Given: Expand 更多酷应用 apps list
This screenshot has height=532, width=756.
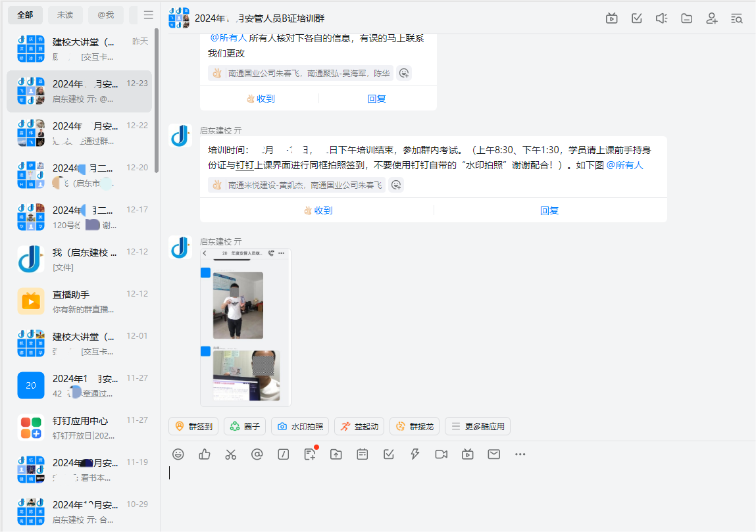Looking at the screenshot, I should coord(478,427).
